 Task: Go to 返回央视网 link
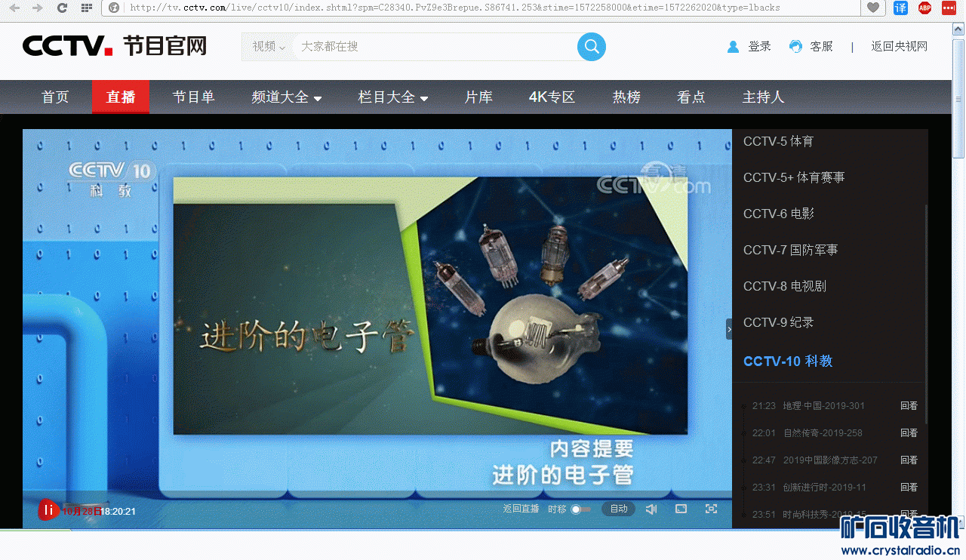[x=899, y=47]
